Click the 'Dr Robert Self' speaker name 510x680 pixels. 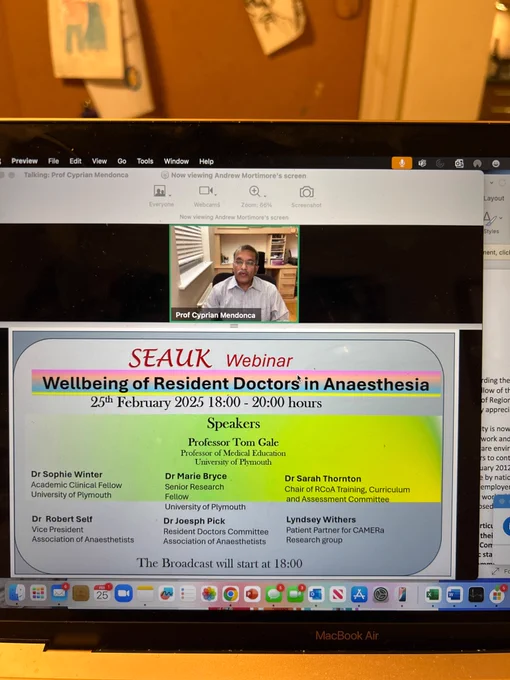(62, 519)
